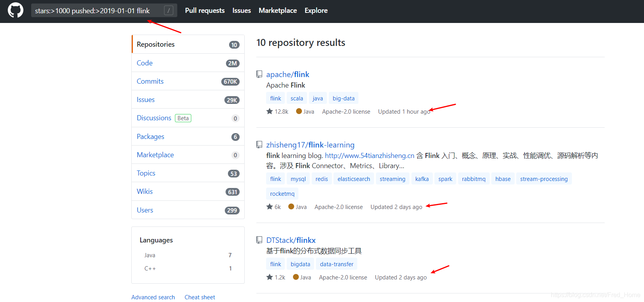644x302 pixels.
Task: Click the scala topic tag
Action: [x=296, y=98]
